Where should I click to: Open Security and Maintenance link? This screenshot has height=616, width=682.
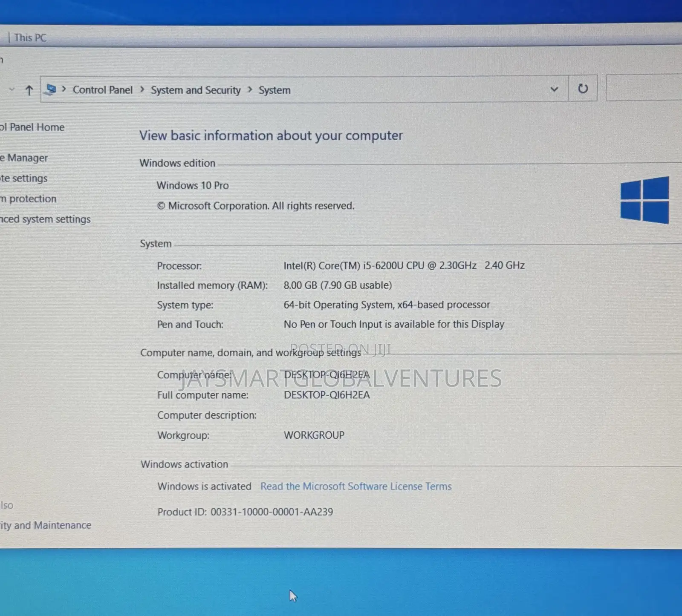46,525
